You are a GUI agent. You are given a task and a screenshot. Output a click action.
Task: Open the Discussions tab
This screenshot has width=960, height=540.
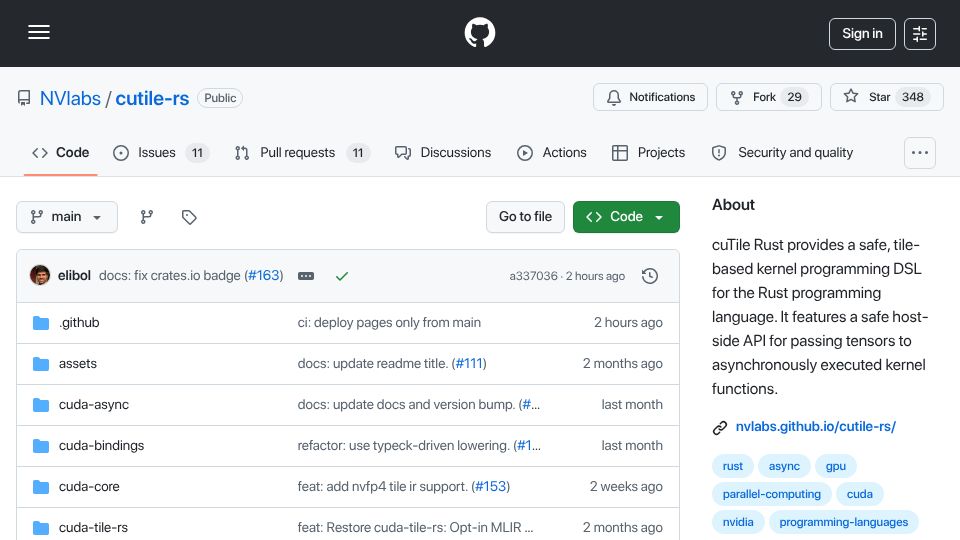pos(443,152)
